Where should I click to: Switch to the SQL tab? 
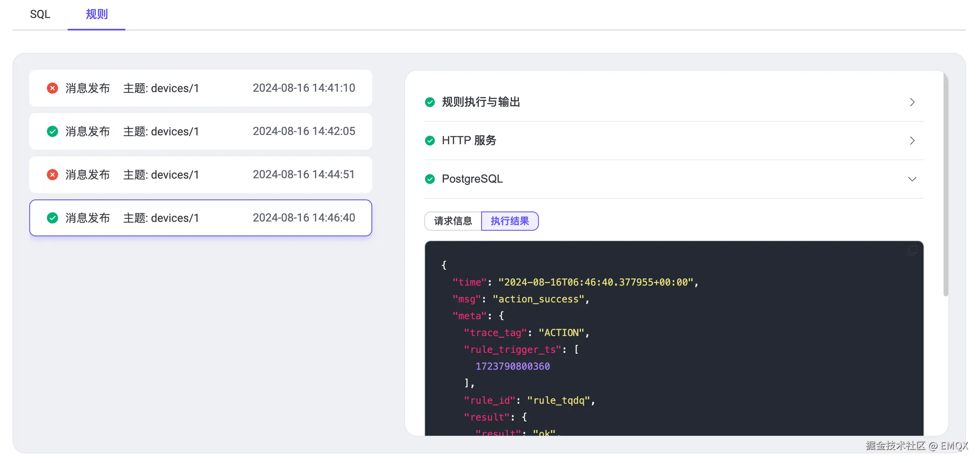coord(40,14)
